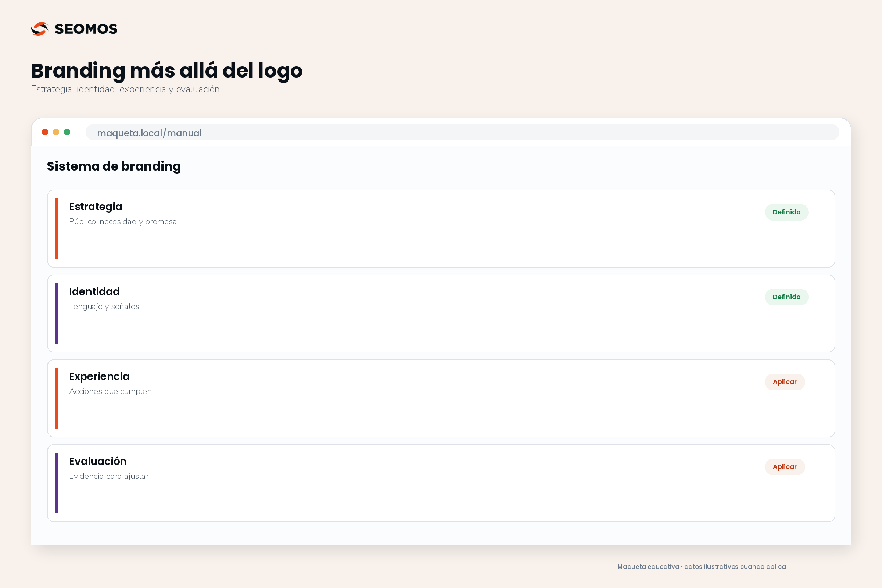
Task: Click 'Público, necesidad y promesa' description
Action: click(123, 222)
